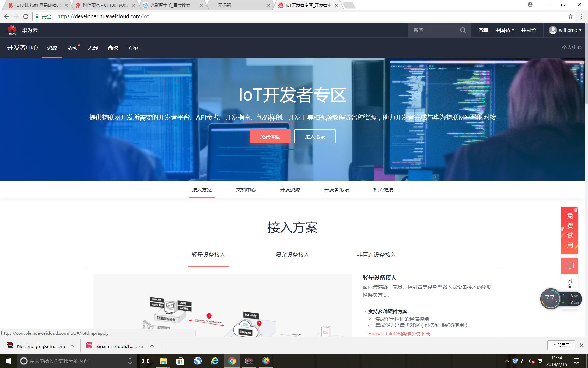This screenshot has height=368, width=588.
Task: Open the 大赛 menu
Action: click(x=93, y=48)
